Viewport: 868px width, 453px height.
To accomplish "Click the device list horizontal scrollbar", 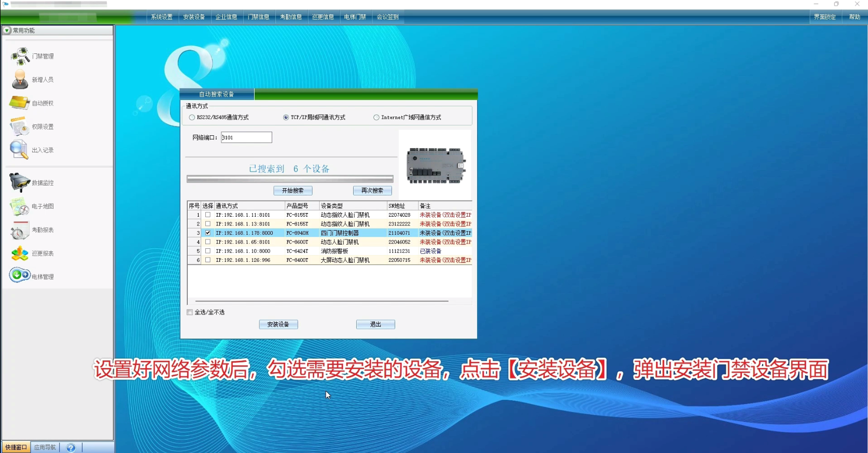I will (321, 301).
